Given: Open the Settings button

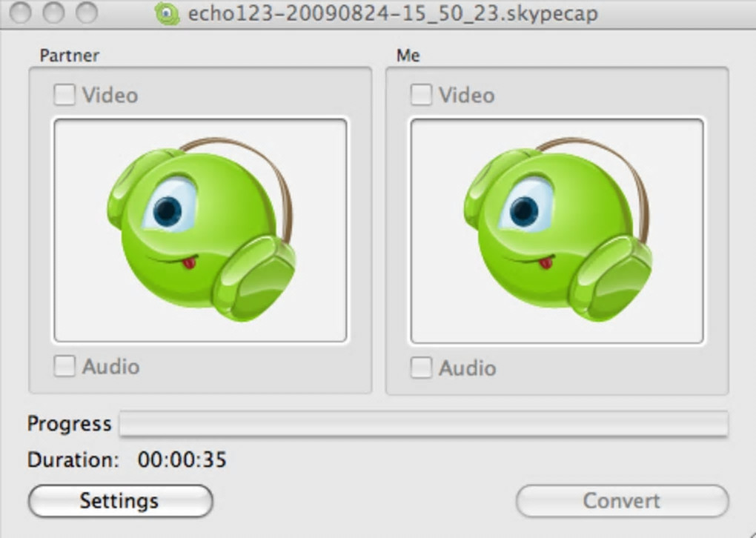Looking at the screenshot, I should (x=120, y=501).
